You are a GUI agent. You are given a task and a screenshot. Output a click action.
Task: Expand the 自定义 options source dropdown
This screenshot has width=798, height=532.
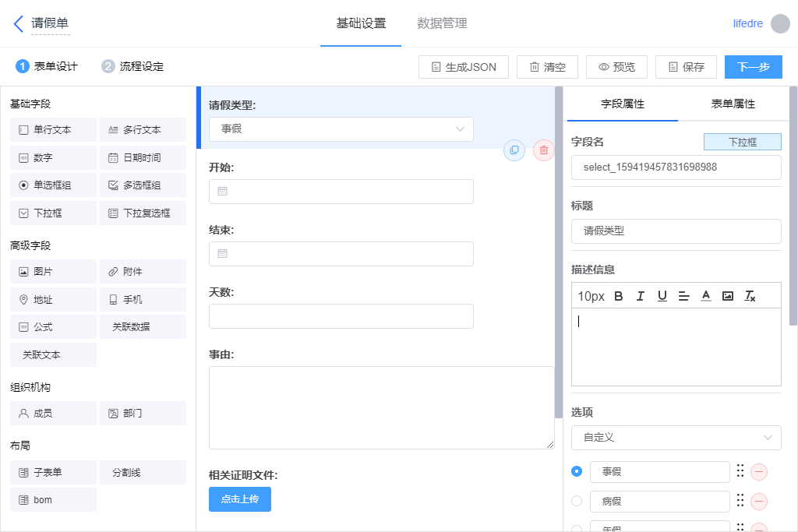coord(676,438)
